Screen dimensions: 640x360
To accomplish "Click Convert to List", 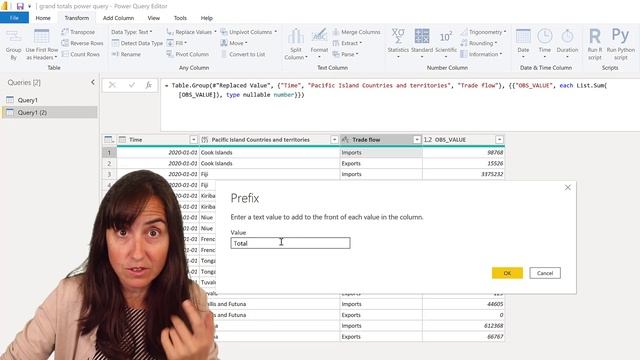I will [x=243, y=54].
